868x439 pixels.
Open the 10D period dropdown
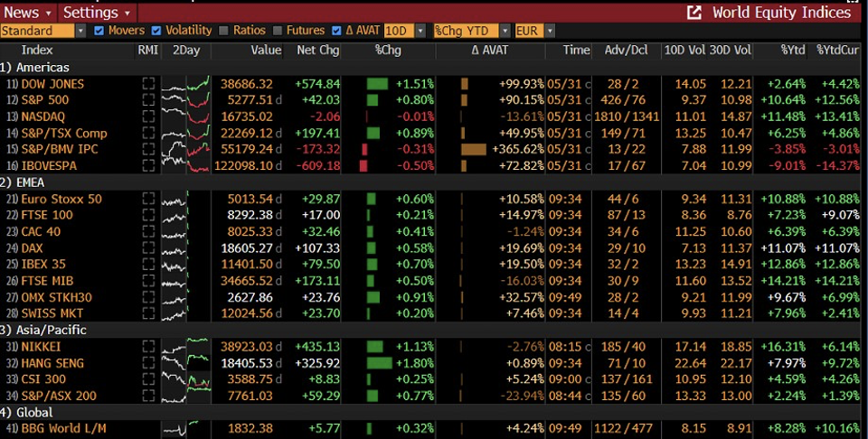tap(420, 31)
